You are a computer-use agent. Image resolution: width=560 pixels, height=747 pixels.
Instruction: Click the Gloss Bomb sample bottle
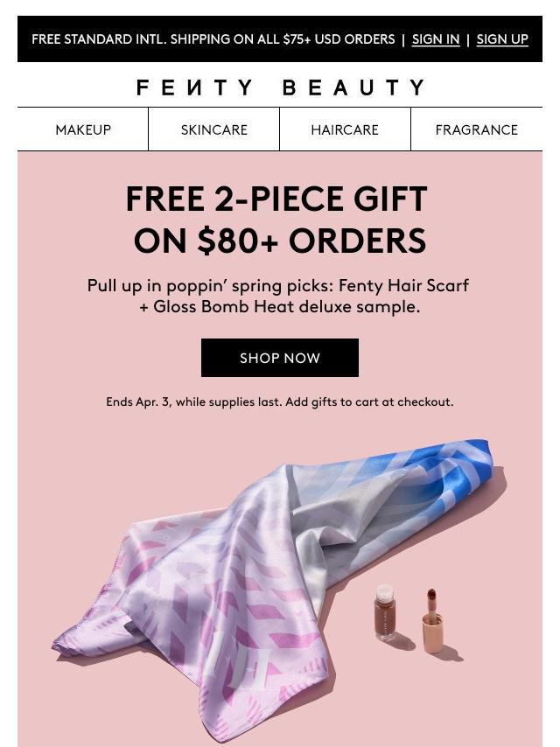point(385,613)
